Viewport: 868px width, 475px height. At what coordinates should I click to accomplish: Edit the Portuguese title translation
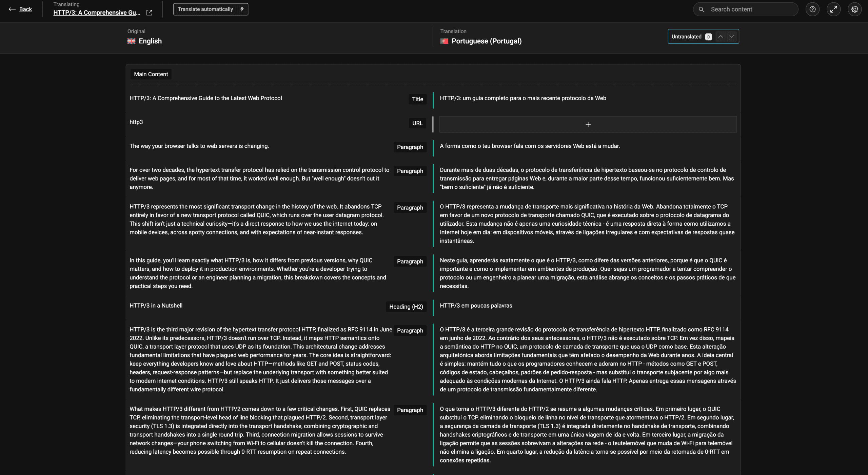click(522, 98)
